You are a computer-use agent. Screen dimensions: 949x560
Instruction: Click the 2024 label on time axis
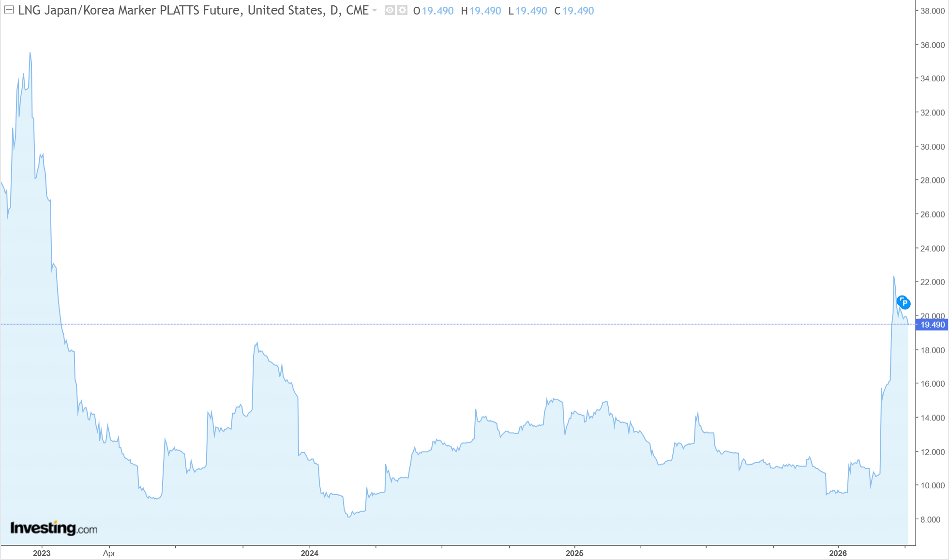click(309, 553)
